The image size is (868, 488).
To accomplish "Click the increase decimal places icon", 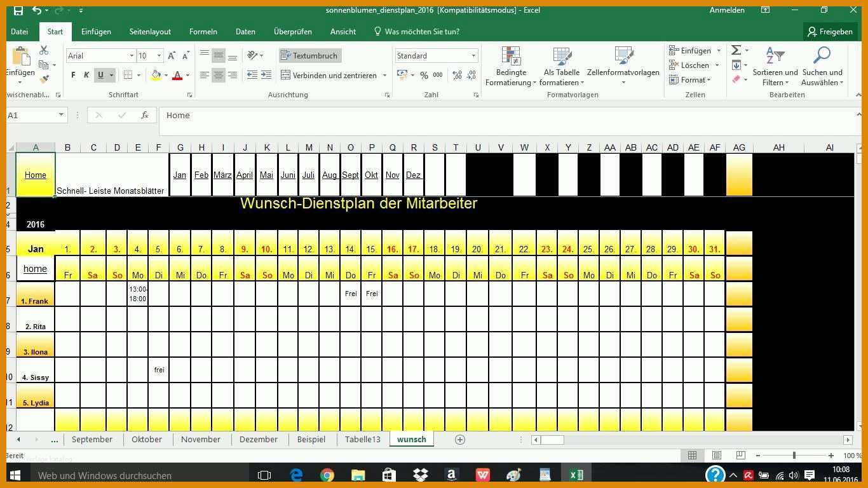I will click(457, 75).
